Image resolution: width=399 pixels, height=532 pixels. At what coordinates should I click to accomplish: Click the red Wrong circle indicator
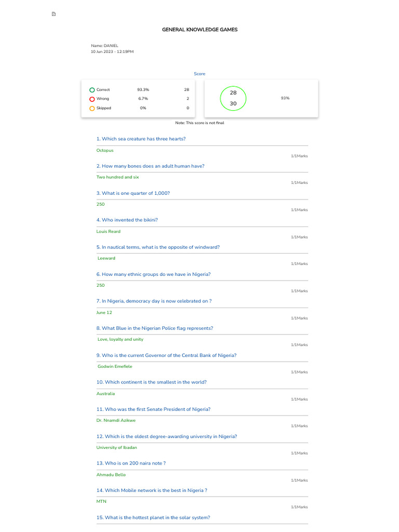pyautogui.click(x=92, y=99)
